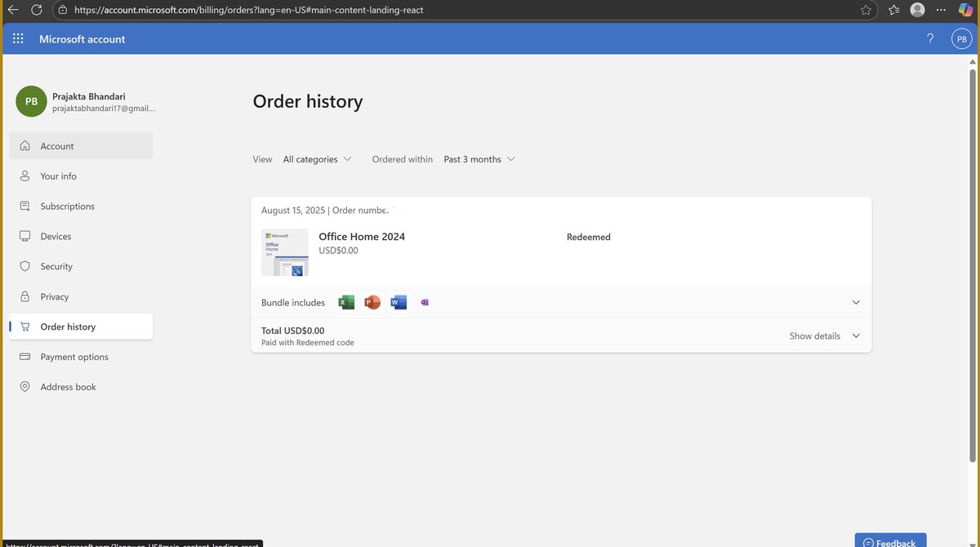Click the help question mark icon

(930, 38)
